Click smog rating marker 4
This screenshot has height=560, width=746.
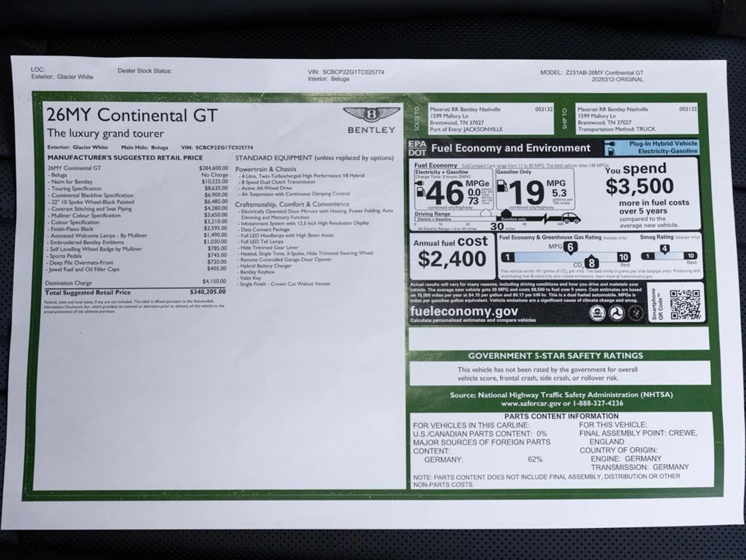(664, 249)
